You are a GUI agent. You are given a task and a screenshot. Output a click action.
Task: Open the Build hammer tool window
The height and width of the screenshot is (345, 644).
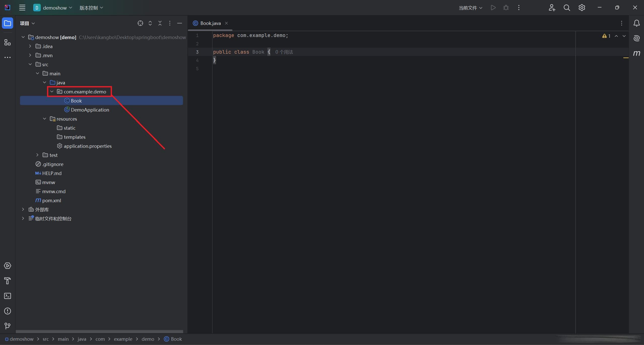(8, 281)
